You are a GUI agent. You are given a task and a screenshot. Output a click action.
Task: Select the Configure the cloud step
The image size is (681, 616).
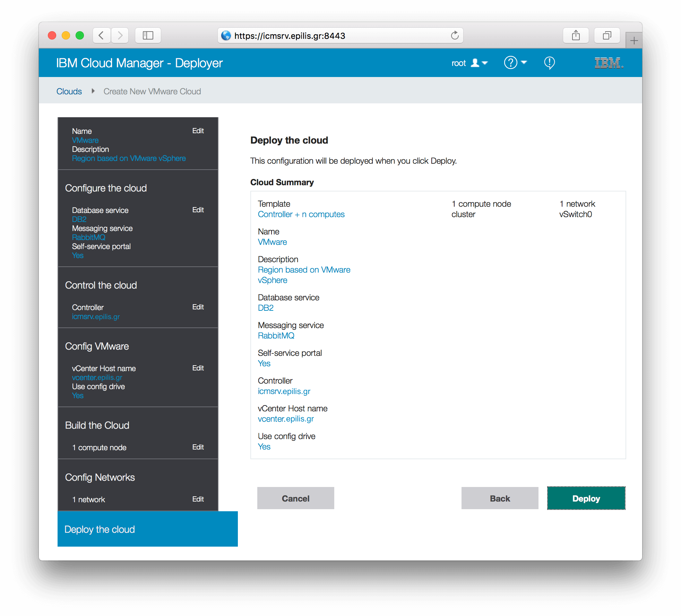click(106, 188)
